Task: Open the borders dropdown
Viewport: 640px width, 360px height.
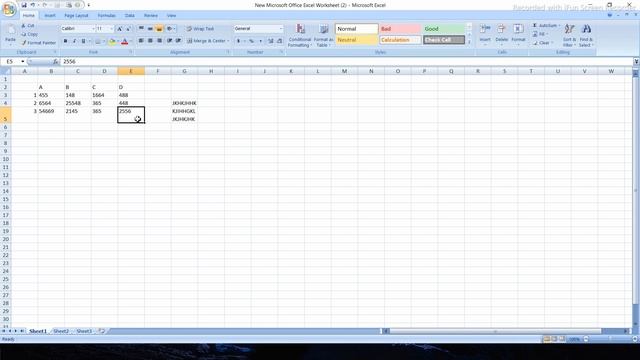Action: coord(103,41)
